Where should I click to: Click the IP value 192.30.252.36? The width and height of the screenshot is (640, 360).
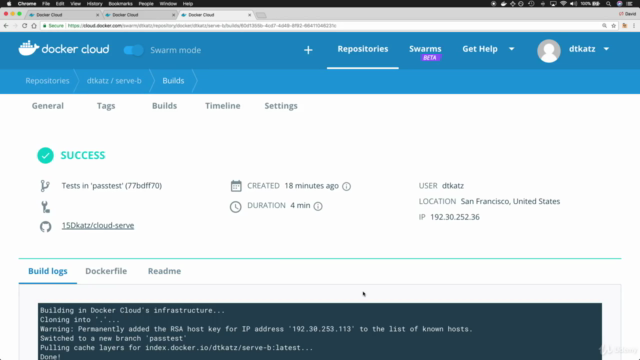(455, 217)
